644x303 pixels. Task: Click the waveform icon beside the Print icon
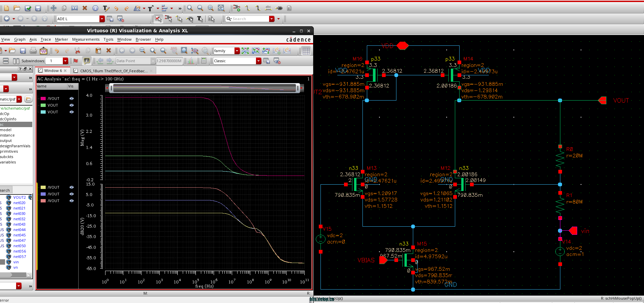(x=43, y=51)
